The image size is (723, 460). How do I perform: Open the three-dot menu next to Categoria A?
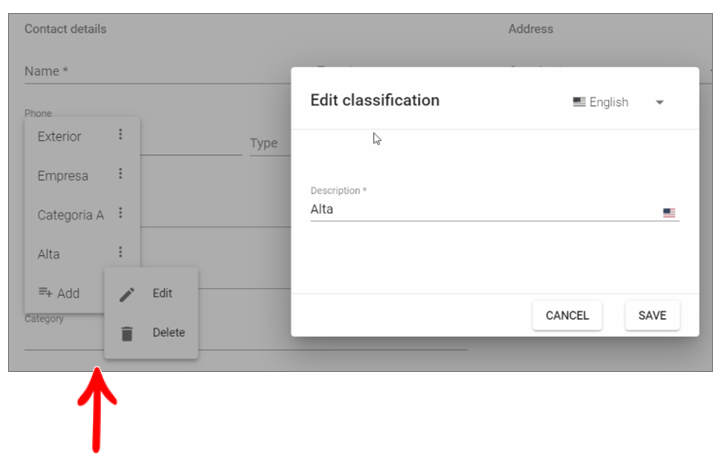(x=120, y=213)
